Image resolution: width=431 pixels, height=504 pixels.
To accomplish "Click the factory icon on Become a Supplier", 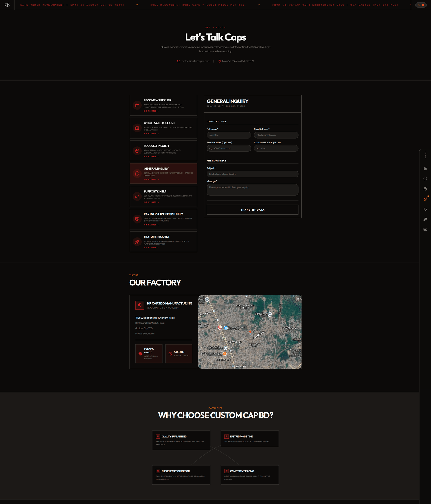I will pos(137,105).
